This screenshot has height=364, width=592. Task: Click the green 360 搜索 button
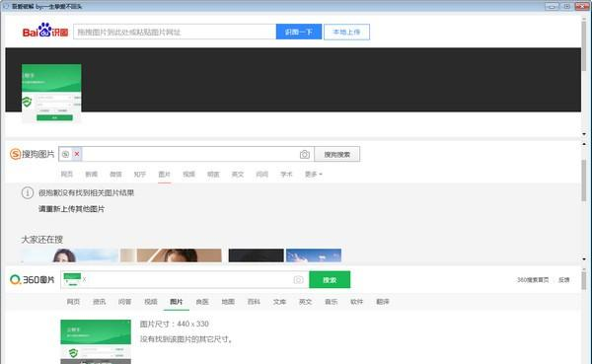pos(330,280)
